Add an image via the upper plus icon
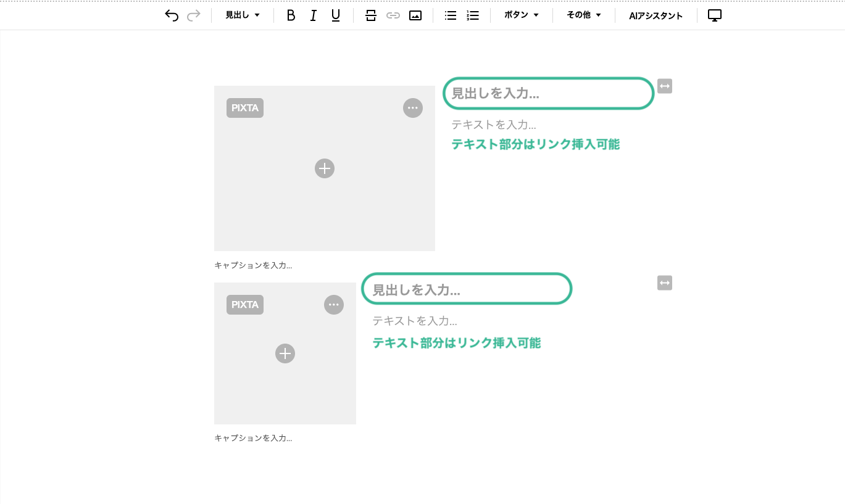The height and width of the screenshot is (504, 845). tap(325, 168)
